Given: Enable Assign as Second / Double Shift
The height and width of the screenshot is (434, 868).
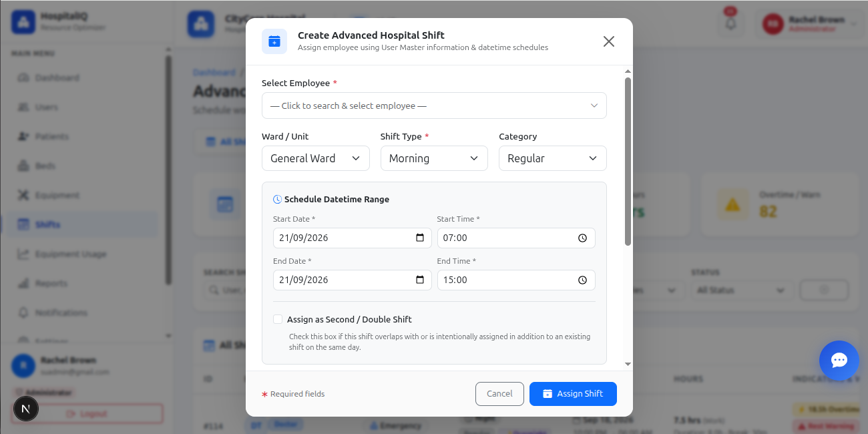Looking at the screenshot, I should (278, 319).
